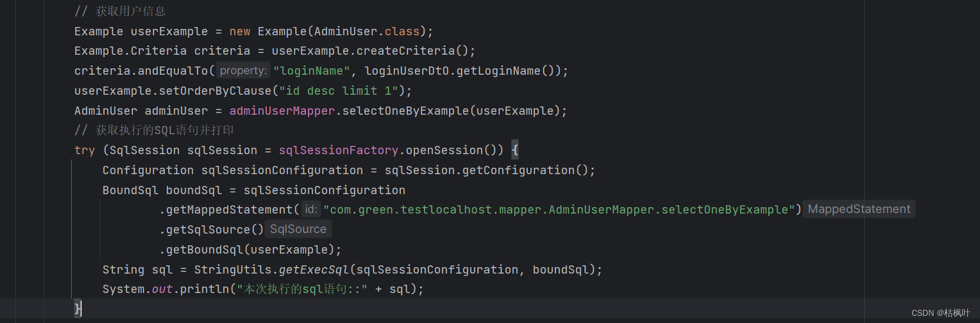Click the SqlSource type hint
The width and height of the screenshot is (980, 323).
(298, 229)
